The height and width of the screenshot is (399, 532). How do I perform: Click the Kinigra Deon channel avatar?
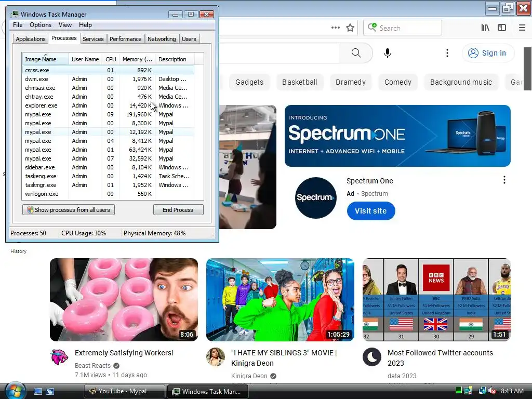point(216,356)
